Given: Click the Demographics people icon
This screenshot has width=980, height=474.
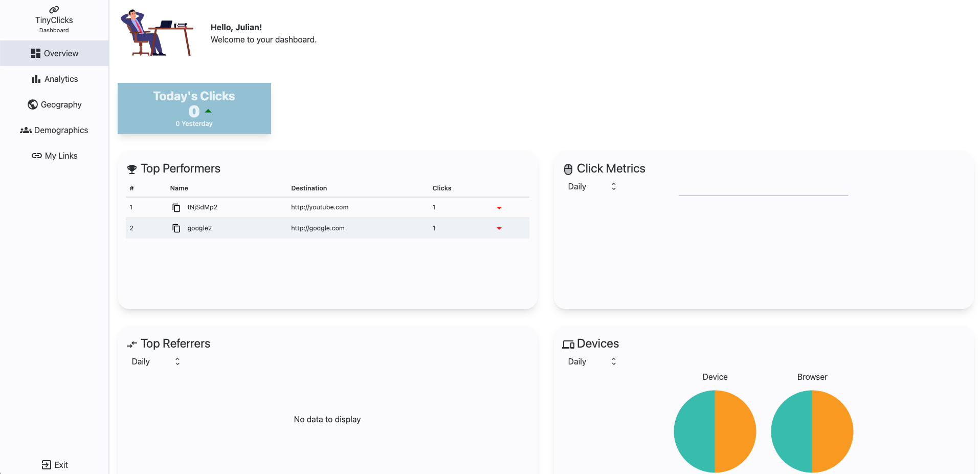Looking at the screenshot, I should click(x=26, y=130).
